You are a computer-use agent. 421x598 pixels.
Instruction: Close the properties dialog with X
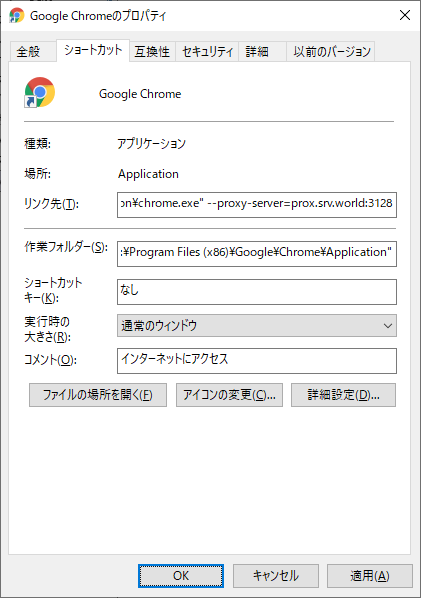pyautogui.click(x=405, y=15)
